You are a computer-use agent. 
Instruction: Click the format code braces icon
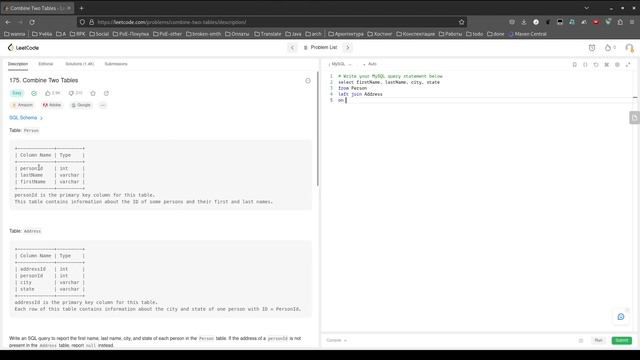coord(585,64)
